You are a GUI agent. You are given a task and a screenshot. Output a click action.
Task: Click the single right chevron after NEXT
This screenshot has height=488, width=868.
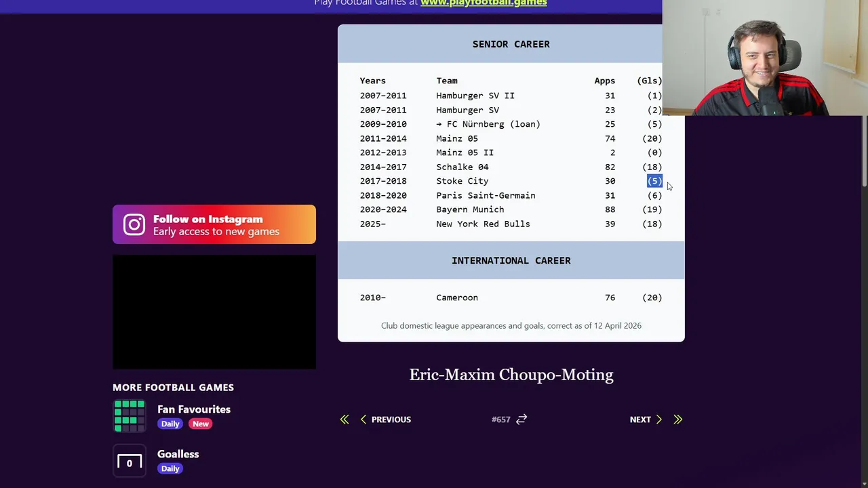point(658,420)
